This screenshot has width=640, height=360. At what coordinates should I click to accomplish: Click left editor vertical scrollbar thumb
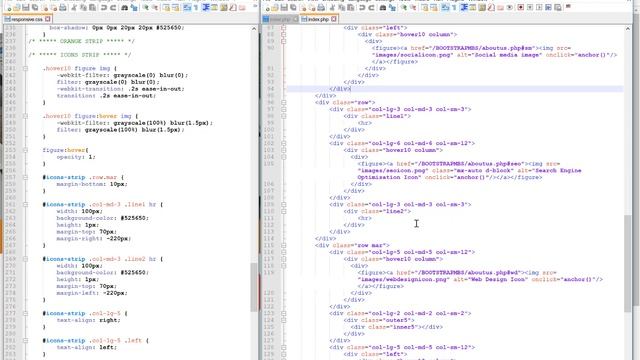pyautogui.click(x=254, y=287)
